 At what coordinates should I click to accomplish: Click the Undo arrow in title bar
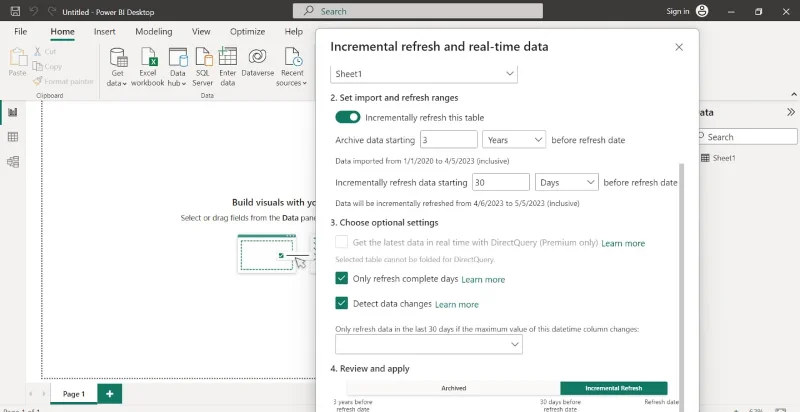34,11
